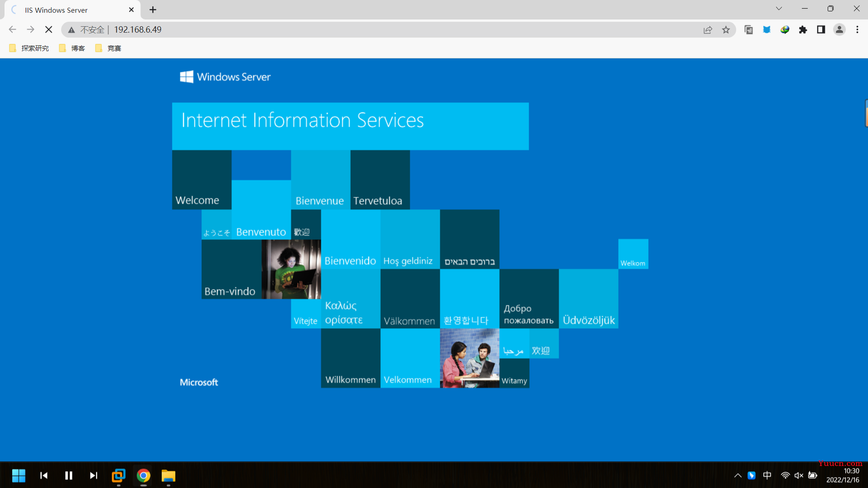The image size is (868, 488).
Task: Click the Willkommen tile
Action: (351, 358)
